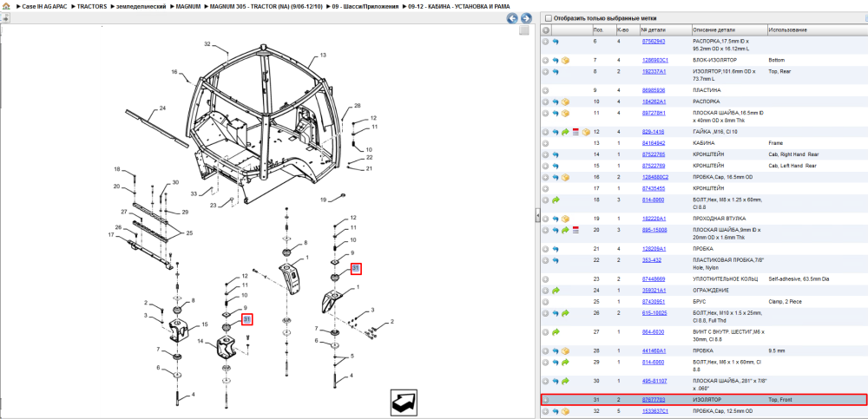Go to the home page icon
The height and width of the screenshot is (419, 868).
(x=6, y=5)
